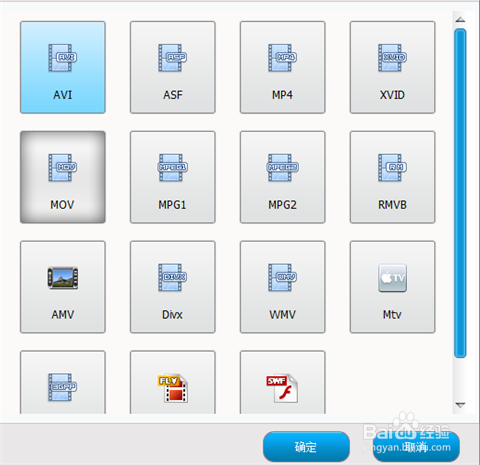Image resolution: width=480 pixels, height=465 pixels.
Task: Pick the MPG2 format tile
Action: 282,177
